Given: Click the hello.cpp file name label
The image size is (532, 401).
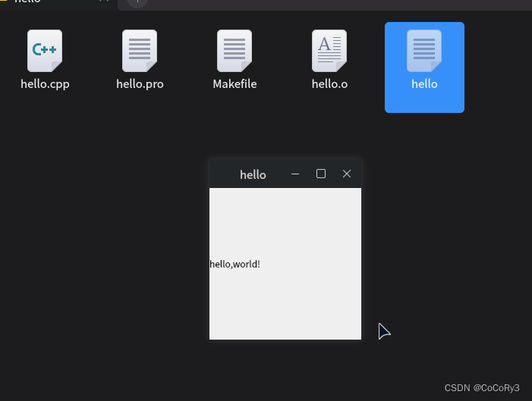Looking at the screenshot, I should pyautogui.click(x=45, y=84).
